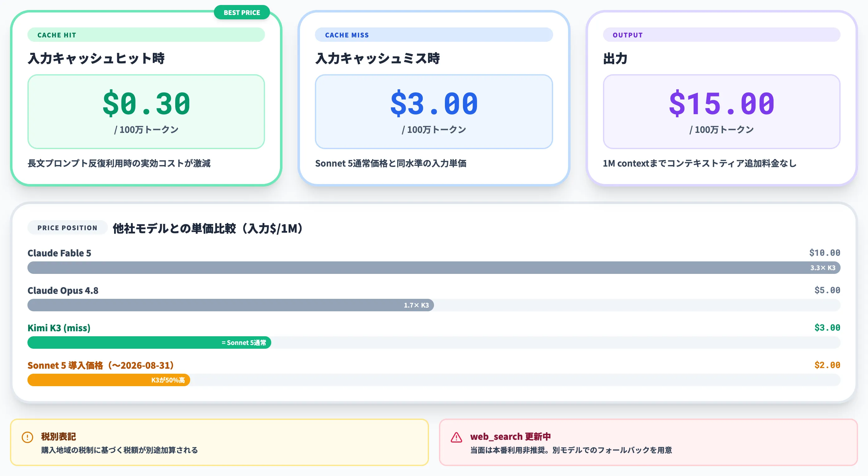Click the OUTPUT label pill

[721, 35]
